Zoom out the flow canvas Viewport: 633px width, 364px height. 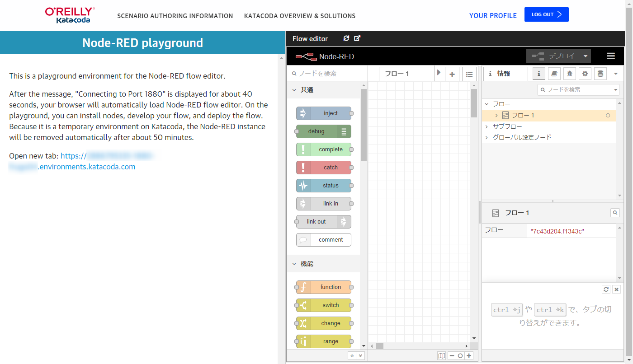tap(452, 356)
